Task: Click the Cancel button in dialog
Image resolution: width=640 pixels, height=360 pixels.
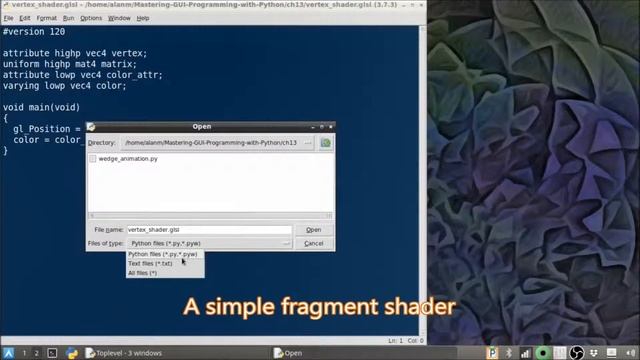Action: coord(313,243)
